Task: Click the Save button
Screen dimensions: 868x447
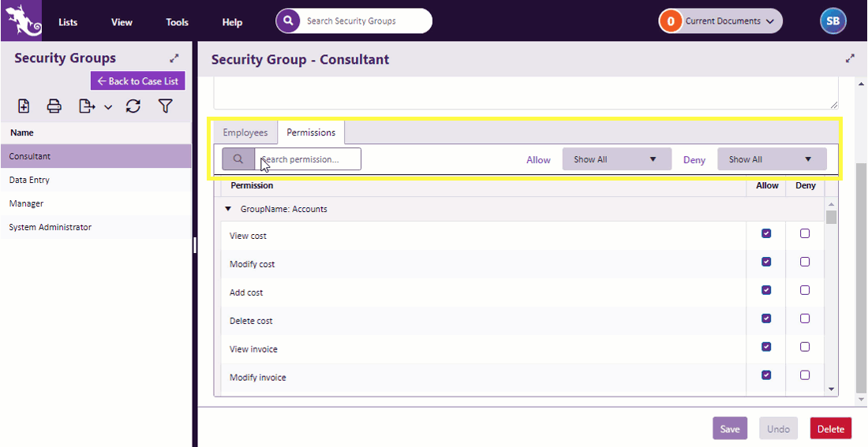Action: click(730, 429)
